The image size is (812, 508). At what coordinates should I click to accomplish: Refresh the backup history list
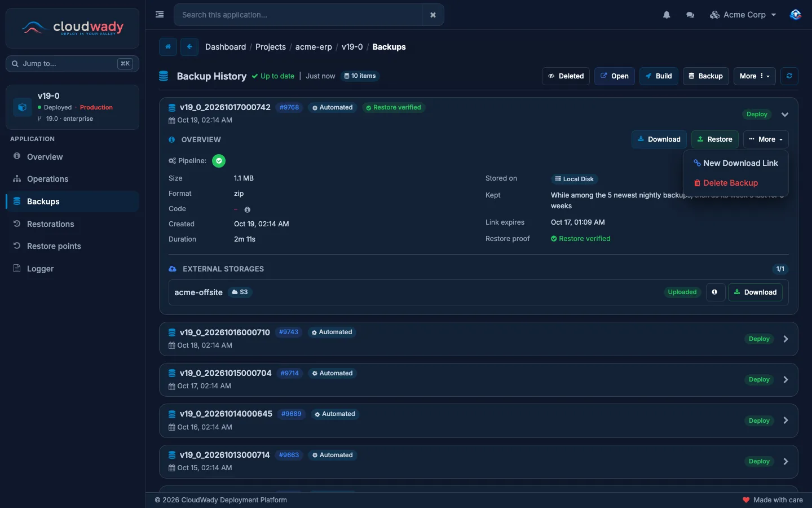tap(789, 76)
